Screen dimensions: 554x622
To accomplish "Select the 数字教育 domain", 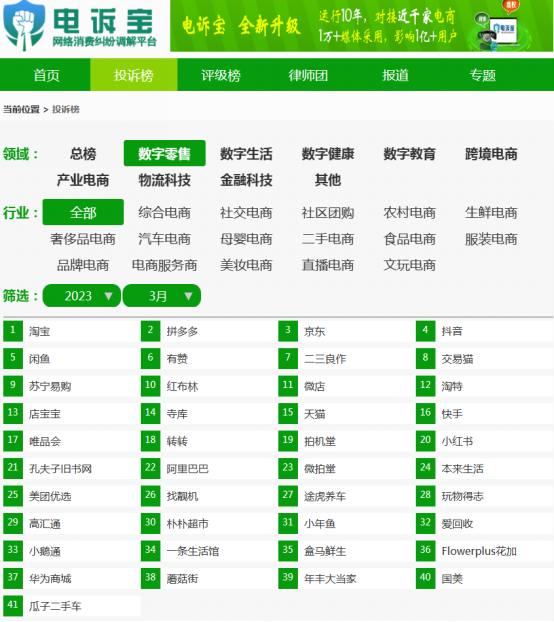I will pos(410,154).
